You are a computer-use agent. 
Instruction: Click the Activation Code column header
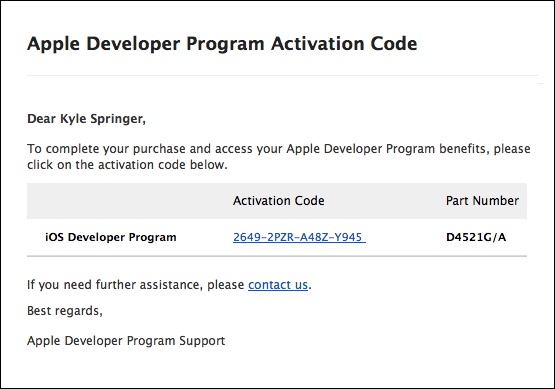279,201
